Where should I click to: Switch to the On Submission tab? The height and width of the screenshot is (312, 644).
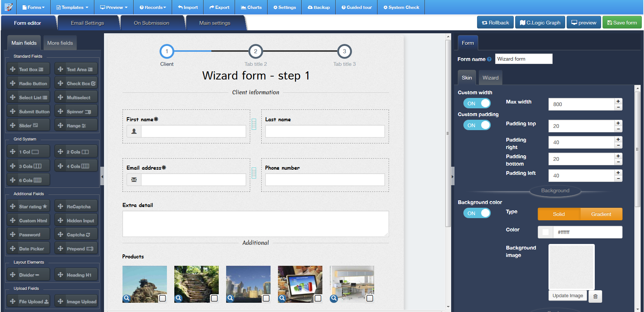coord(151,23)
